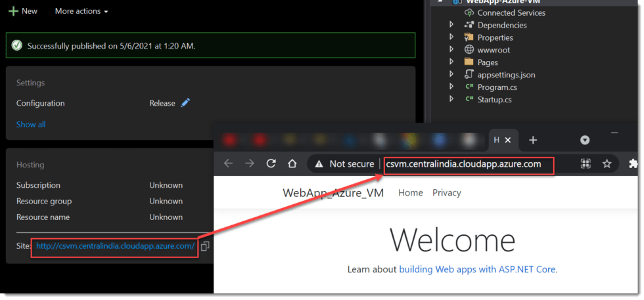
Task: Open the More actions dropdown
Action: tap(81, 11)
